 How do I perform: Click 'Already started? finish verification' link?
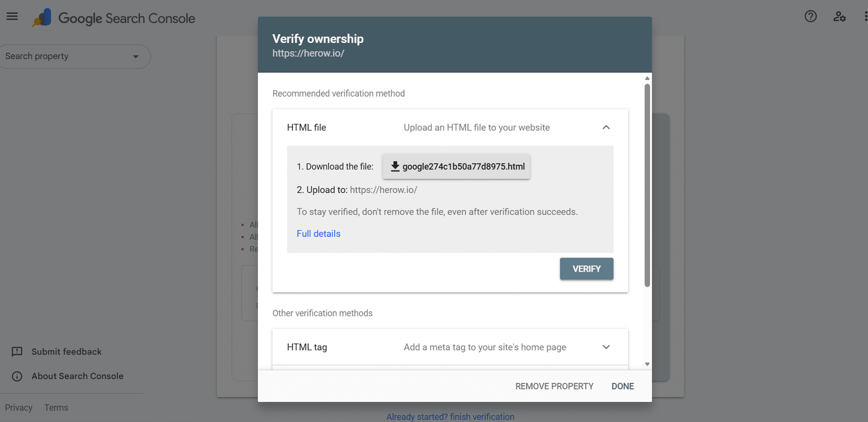click(450, 417)
